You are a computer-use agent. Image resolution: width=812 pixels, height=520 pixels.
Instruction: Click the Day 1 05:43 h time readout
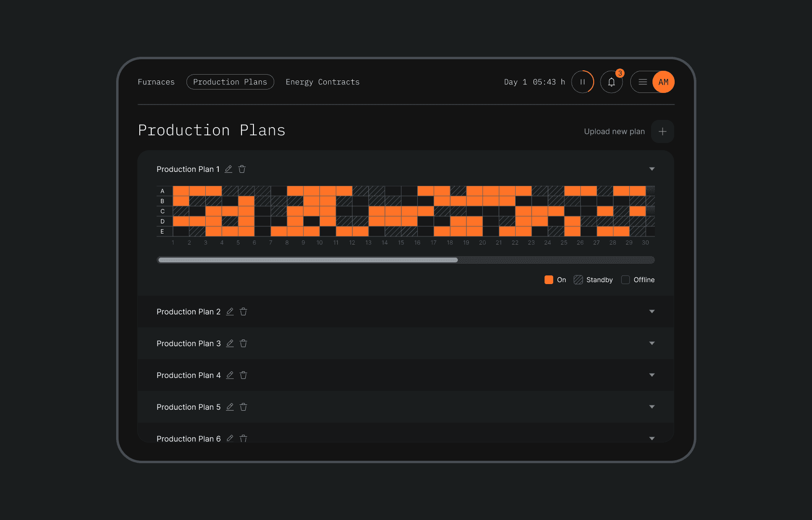coord(534,82)
